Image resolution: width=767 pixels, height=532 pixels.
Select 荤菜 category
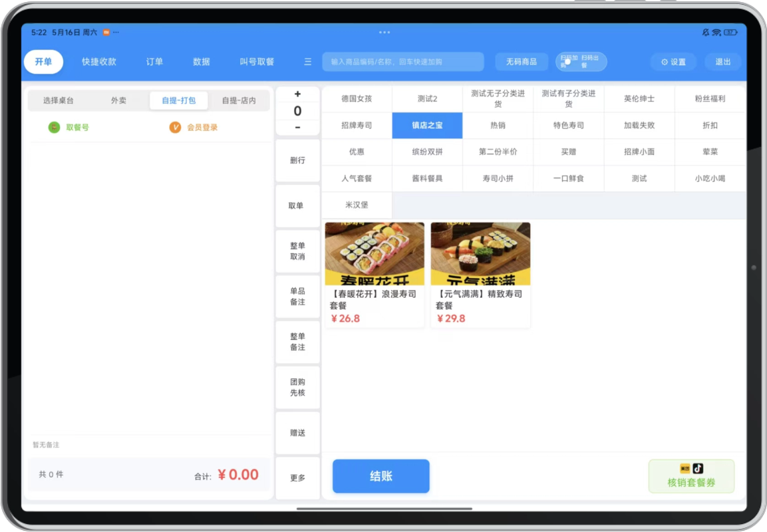pos(710,152)
